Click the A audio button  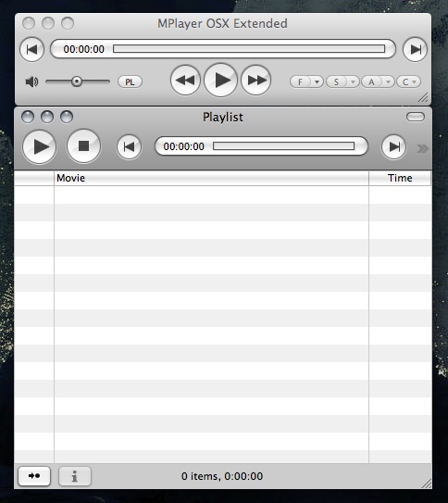371,82
